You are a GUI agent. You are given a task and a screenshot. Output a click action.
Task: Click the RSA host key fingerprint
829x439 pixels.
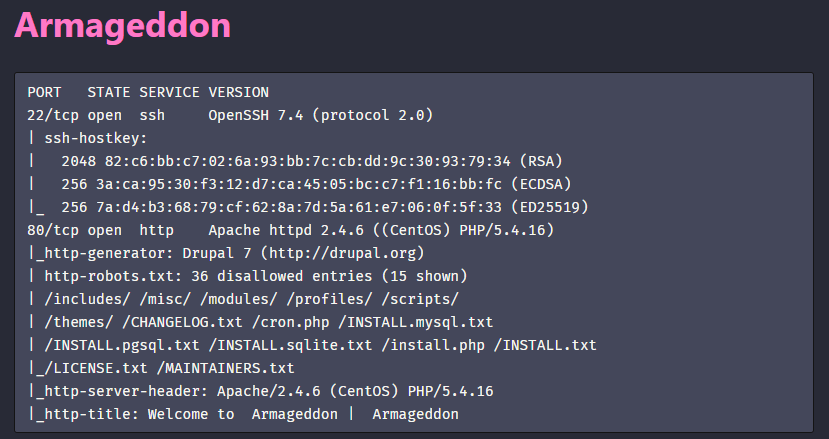308,161
